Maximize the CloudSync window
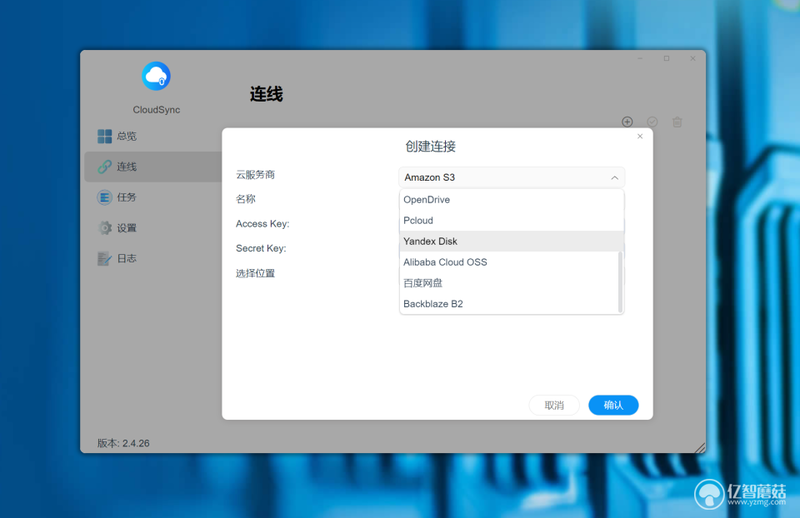The width and height of the screenshot is (800, 518). [x=666, y=59]
